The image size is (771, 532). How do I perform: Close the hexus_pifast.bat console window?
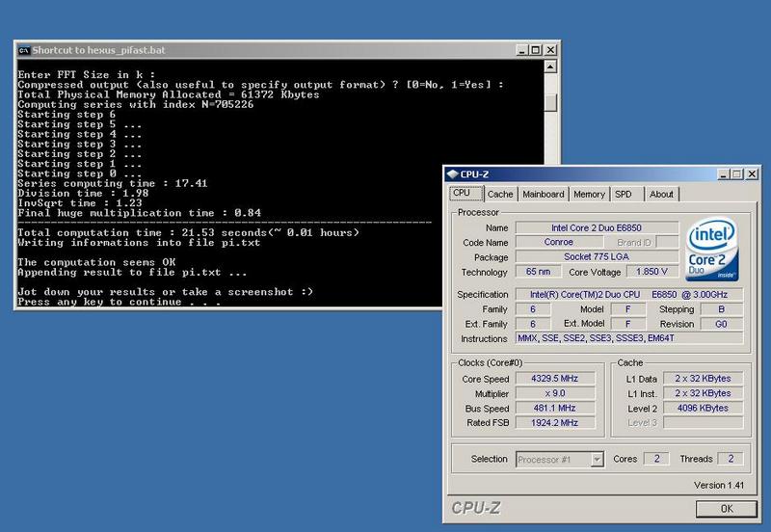[x=551, y=50]
